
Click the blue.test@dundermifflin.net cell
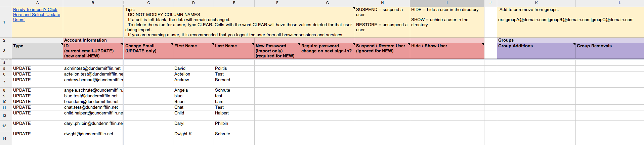click(93, 96)
